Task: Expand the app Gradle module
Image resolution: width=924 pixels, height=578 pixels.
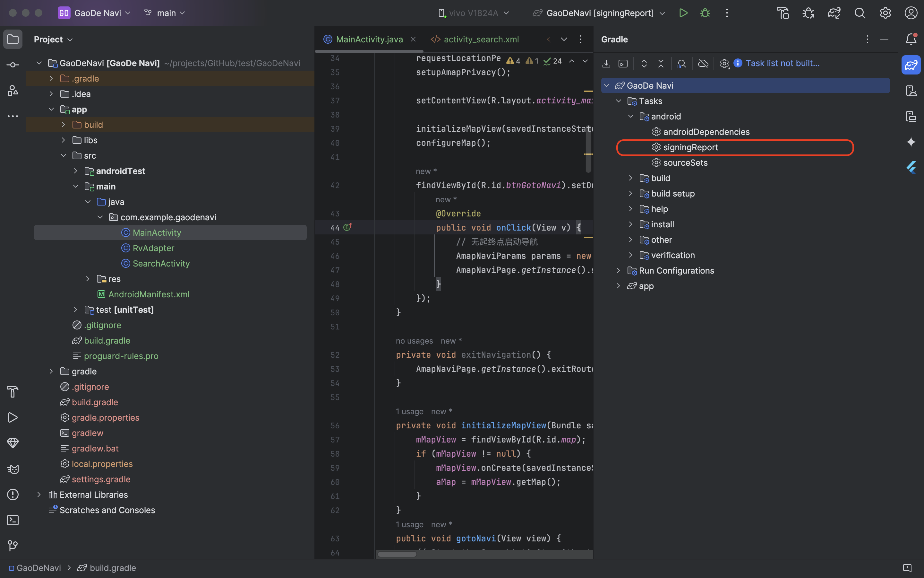Action: (x=619, y=286)
